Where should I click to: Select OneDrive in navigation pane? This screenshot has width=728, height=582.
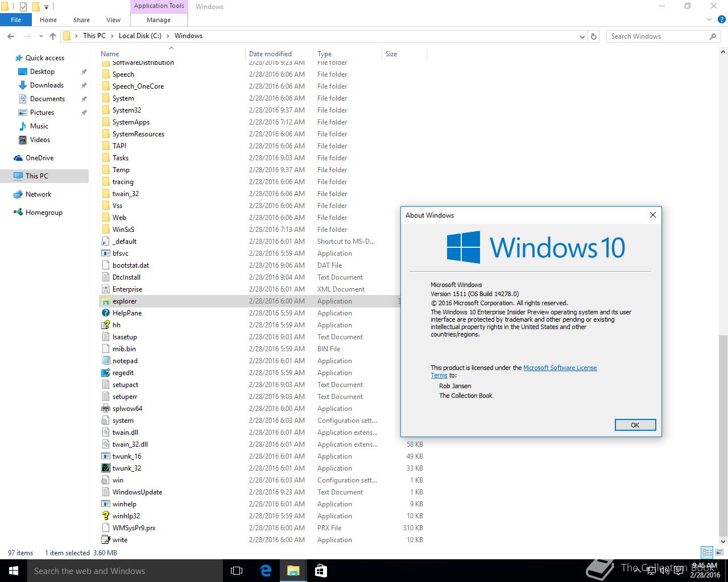pyautogui.click(x=39, y=158)
